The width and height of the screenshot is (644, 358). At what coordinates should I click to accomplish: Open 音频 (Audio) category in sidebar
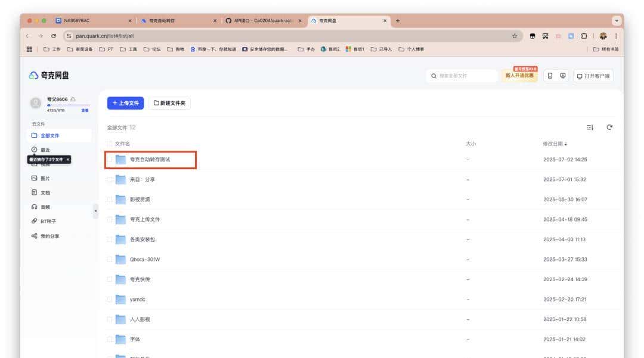(45, 207)
